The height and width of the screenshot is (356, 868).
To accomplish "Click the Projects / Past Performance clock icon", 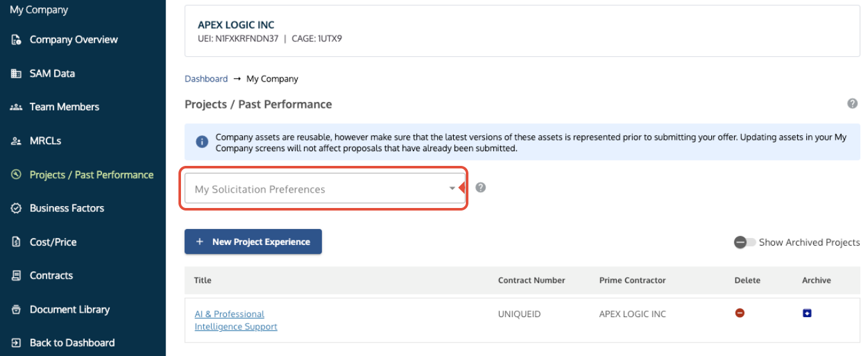I will (17, 175).
